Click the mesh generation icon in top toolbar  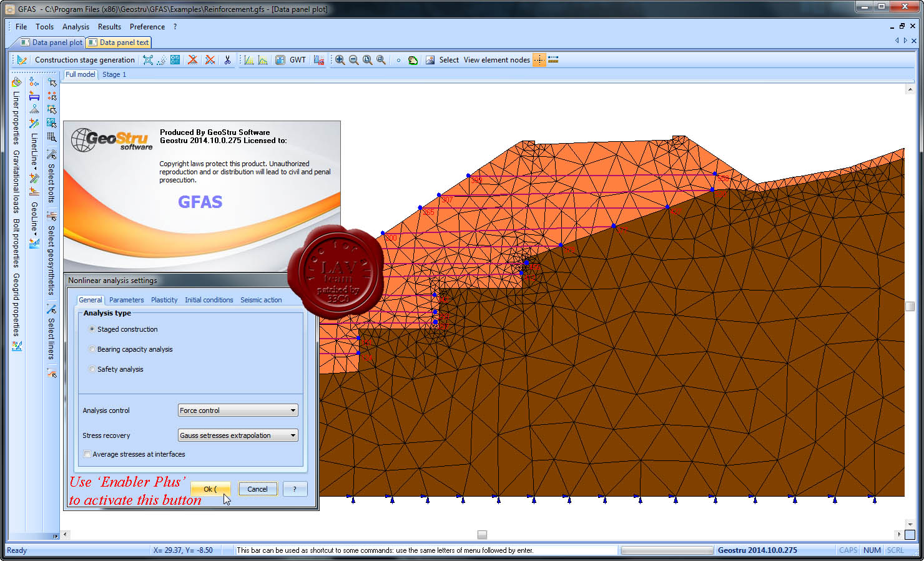(148, 60)
